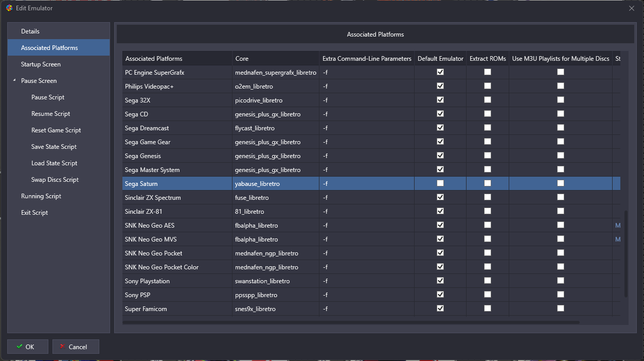Open the Details section

[x=59, y=31]
